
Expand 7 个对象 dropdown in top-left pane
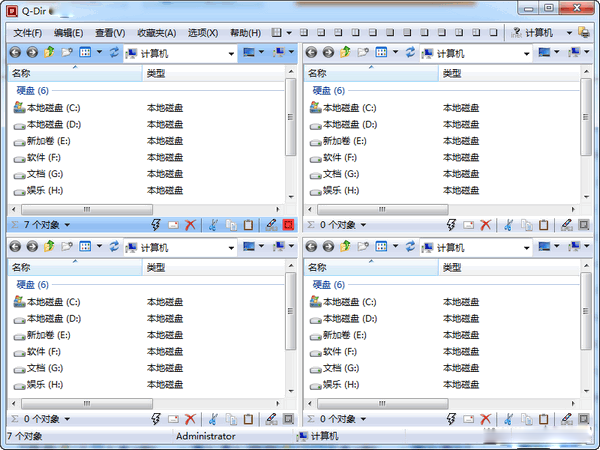tap(67, 225)
